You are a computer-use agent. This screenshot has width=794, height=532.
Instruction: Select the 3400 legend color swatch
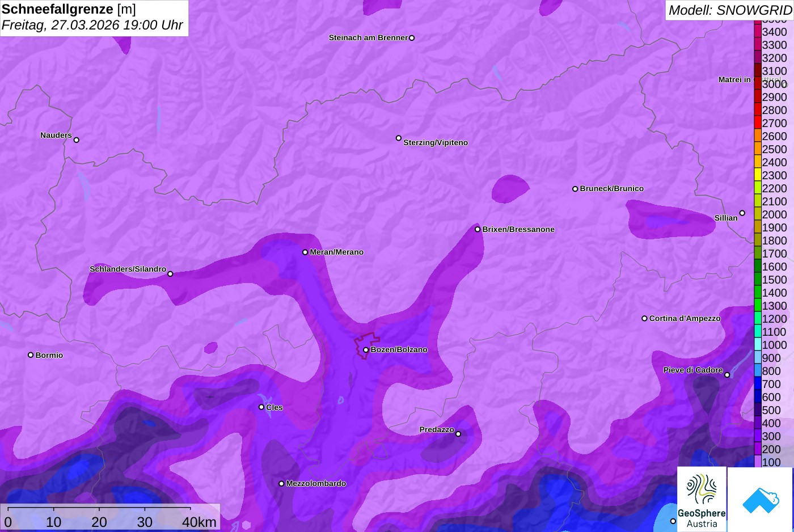pos(757,32)
